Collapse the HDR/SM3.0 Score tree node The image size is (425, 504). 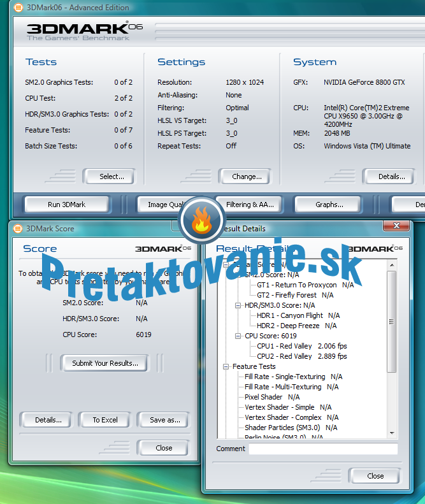(238, 305)
